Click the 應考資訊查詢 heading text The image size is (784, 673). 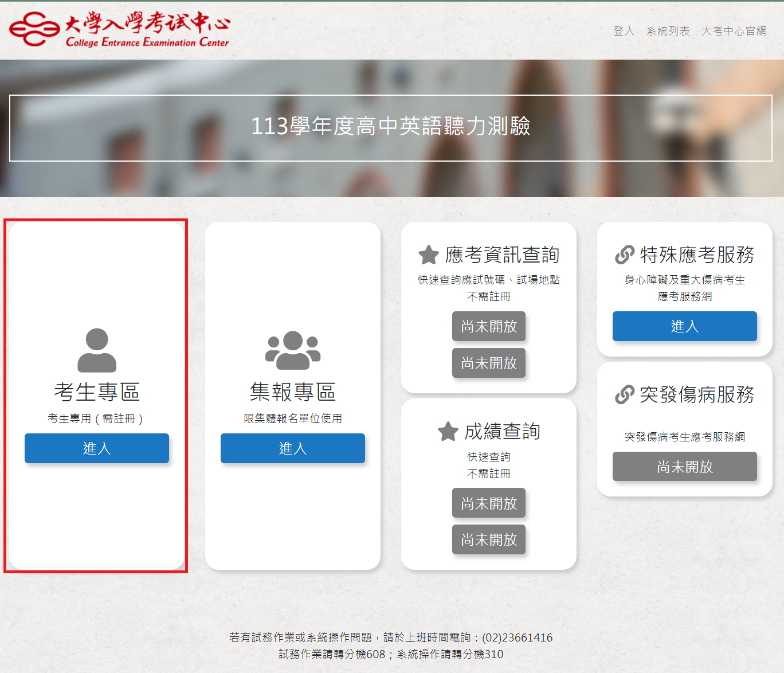[x=502, y=255]
